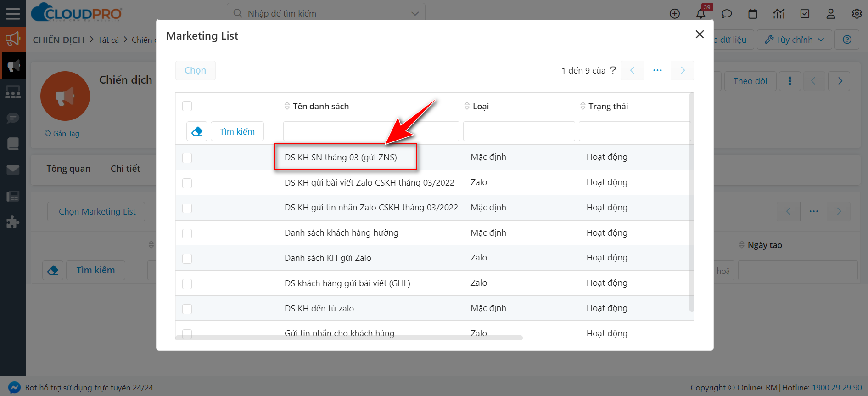The width and height of the screenshot is (868, 396).
Task: Go to next page in Marketing List dialog
Action: (x=683, y=70)
